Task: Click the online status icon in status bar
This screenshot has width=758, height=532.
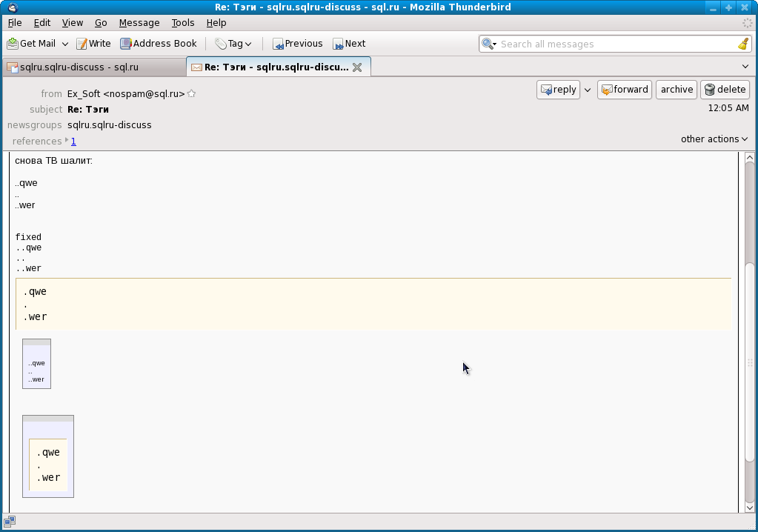Action: coord(10,522)
